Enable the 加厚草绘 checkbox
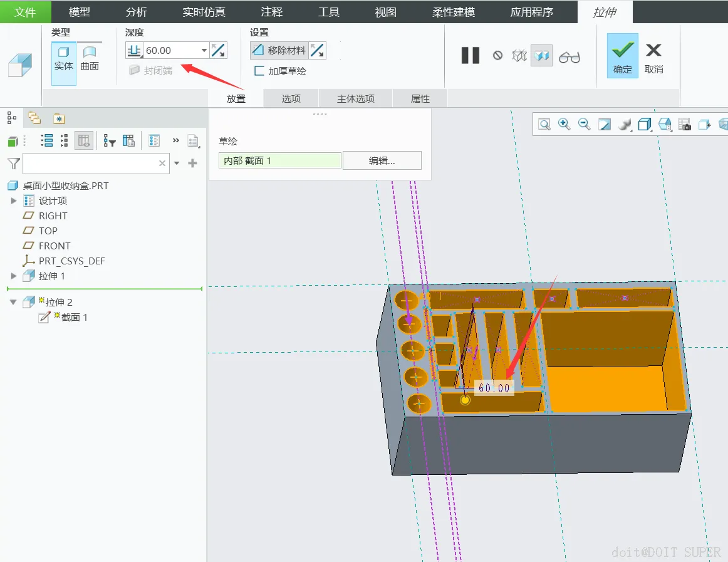The width and height of the screenshot is (728, 562). pyautogui.click(x=259, y=71)
